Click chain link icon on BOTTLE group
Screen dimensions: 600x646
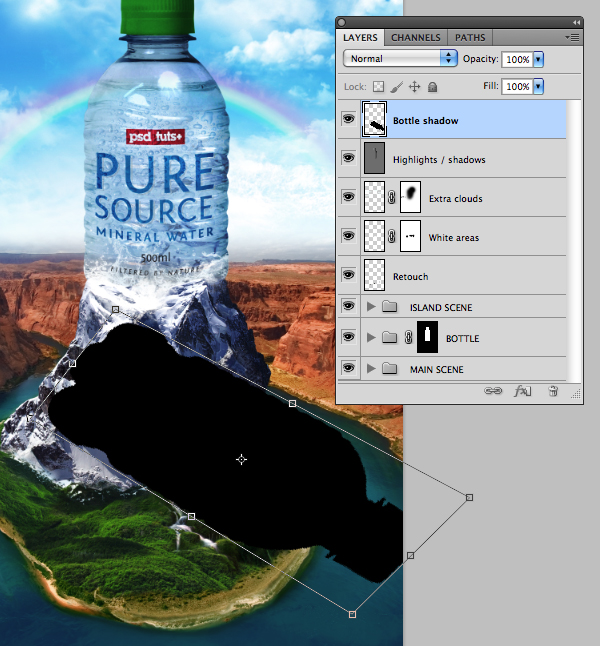(x=408, y=337)
